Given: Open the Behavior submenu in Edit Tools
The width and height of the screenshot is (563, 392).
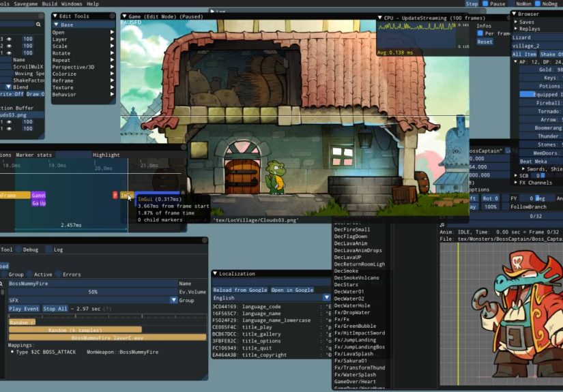Looking at the screenshot, I should tap(83, 94).
